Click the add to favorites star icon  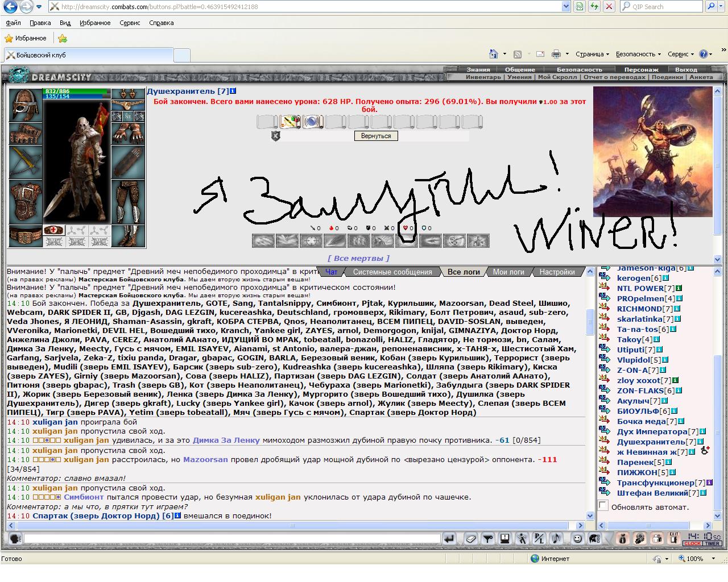coord(63,38)
